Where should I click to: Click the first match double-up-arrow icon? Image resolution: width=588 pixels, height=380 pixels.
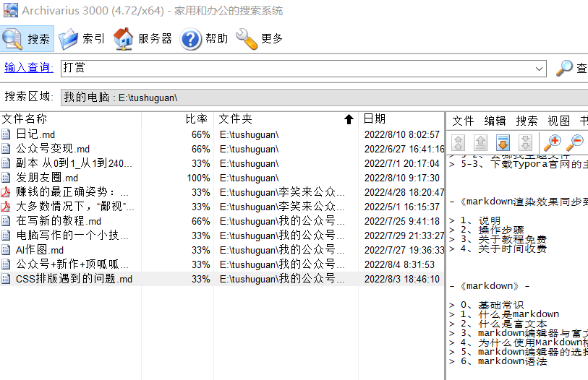click(459, 142)
